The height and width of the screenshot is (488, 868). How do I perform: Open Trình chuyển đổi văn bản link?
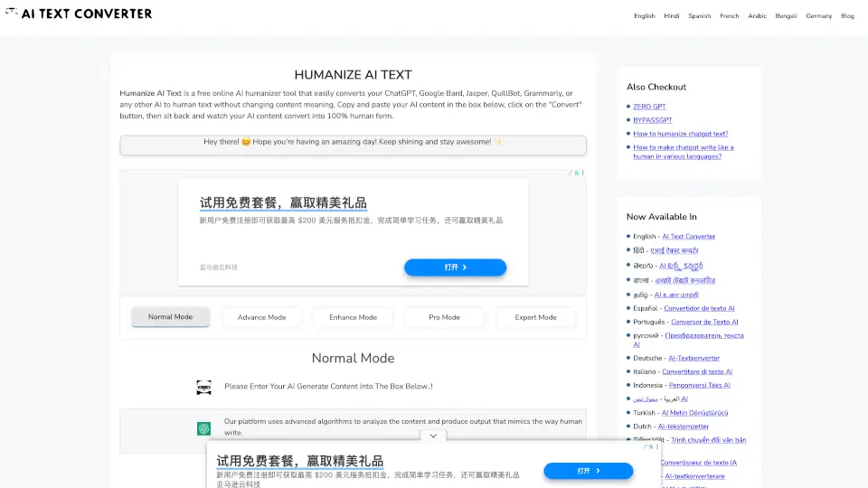click(x=709, y=440)
